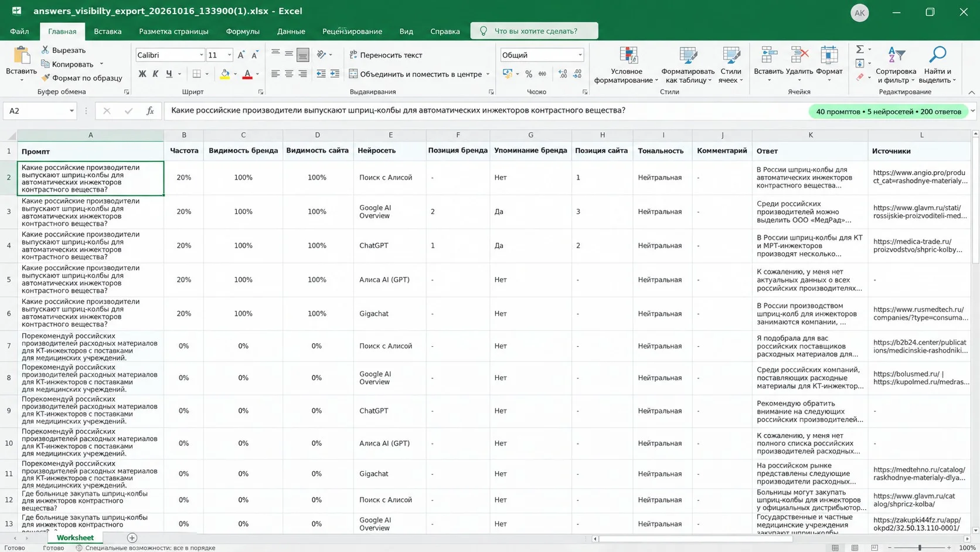Click the zoom slider handle
Viewport: 980px width, 552px height.
click(x=920, y=547)
